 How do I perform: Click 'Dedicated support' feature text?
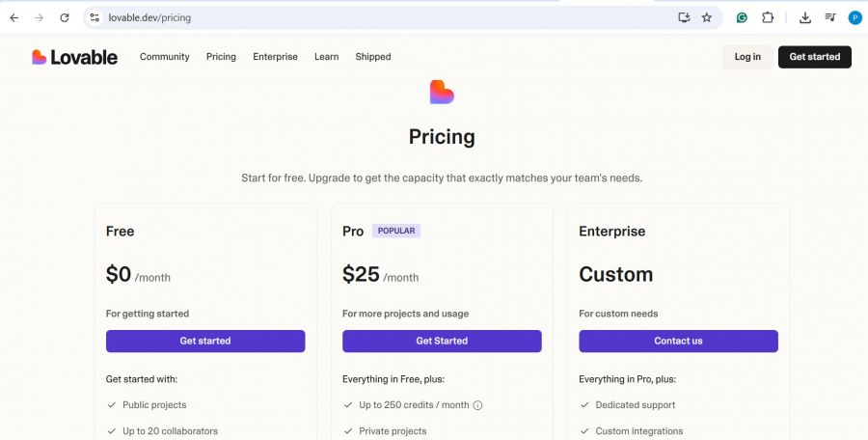(635, 405)
